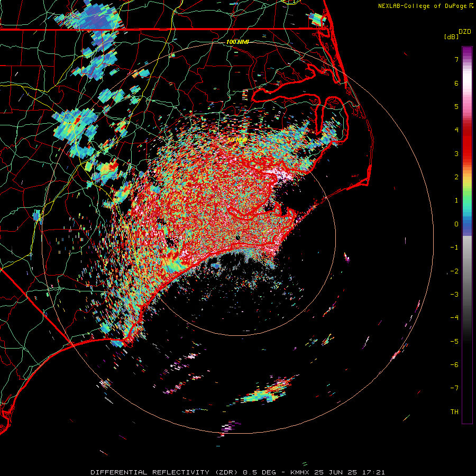Viewport: 476px width, 476px height.
Task: Click the -4 value on the color scale
Action: [x=454, y=318]
